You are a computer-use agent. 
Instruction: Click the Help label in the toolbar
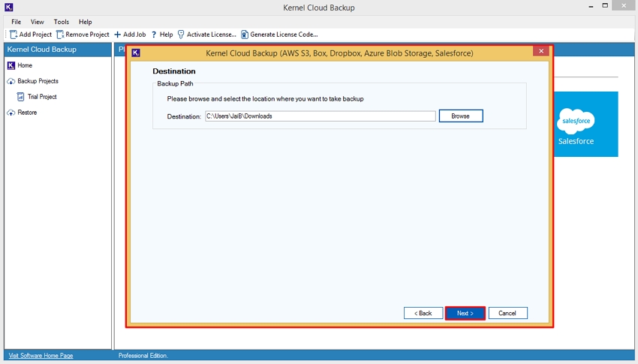coord(166,35)
